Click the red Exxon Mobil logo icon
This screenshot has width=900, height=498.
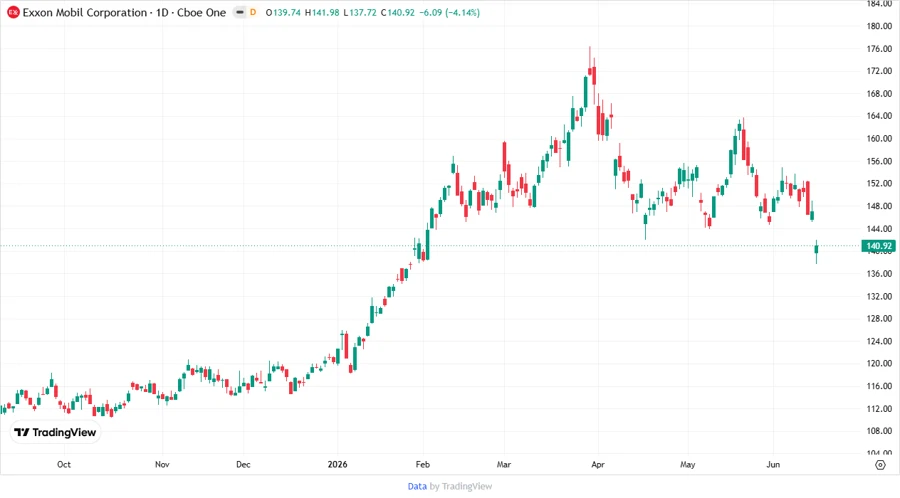pos(13,12)
